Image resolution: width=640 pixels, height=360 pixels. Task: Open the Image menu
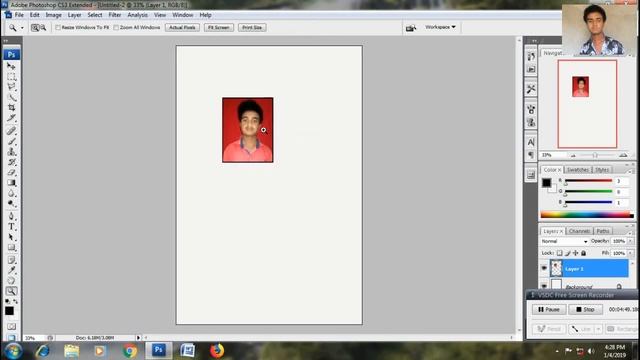tap(53, 15)
